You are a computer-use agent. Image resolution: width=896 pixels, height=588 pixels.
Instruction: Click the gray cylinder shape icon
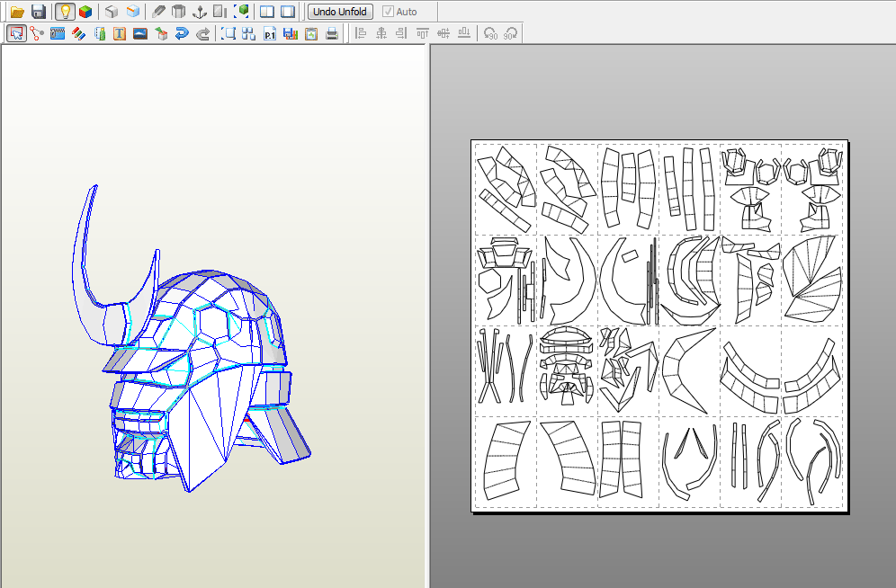pyautogui.click(x=179, y=12)
